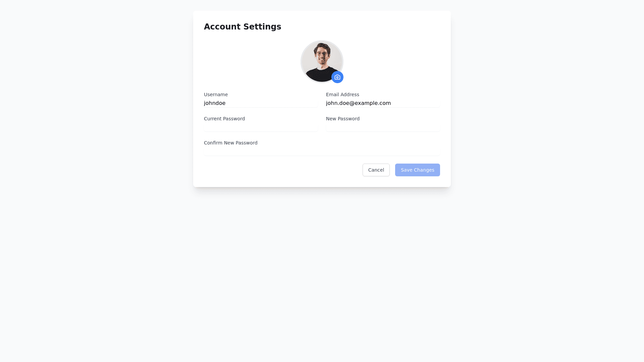Click the Confirm New Password label
Screen dimensions: 644x362
pyautogui.click(x=231, y=143)
